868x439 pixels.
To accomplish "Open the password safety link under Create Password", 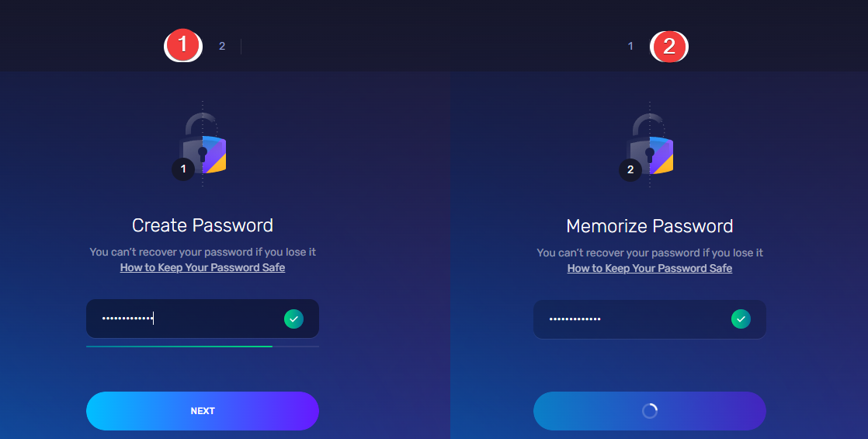I will (203, 268).
